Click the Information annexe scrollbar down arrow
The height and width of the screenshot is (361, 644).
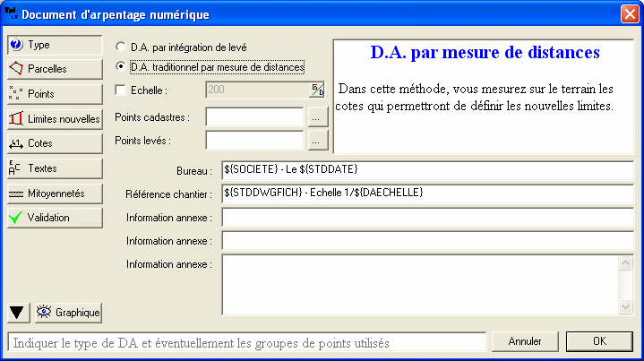point(626,307)
